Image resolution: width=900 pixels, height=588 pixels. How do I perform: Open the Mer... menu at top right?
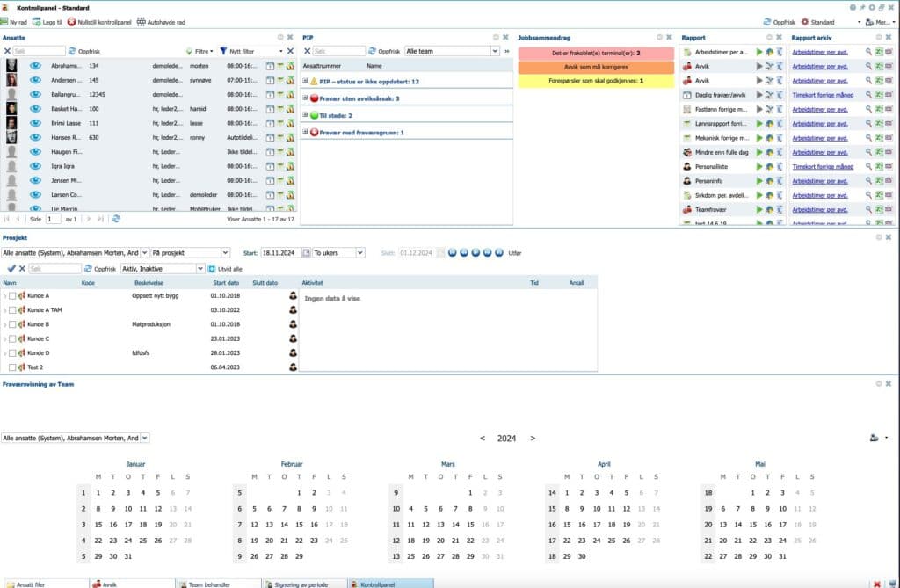pos(882,20)
